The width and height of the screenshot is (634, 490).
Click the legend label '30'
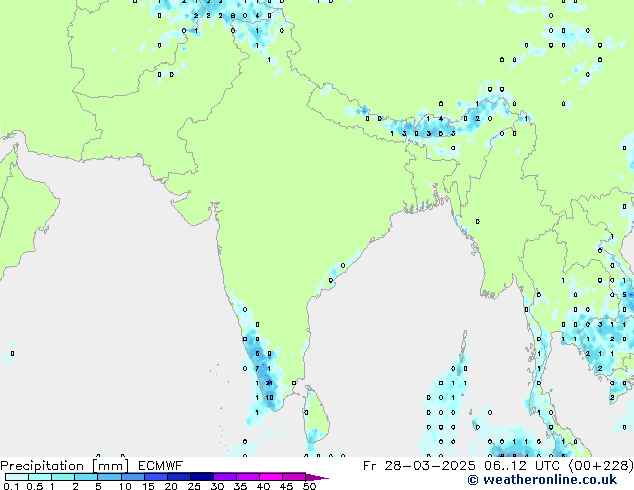pyautogui.click(x=217, y=486)
